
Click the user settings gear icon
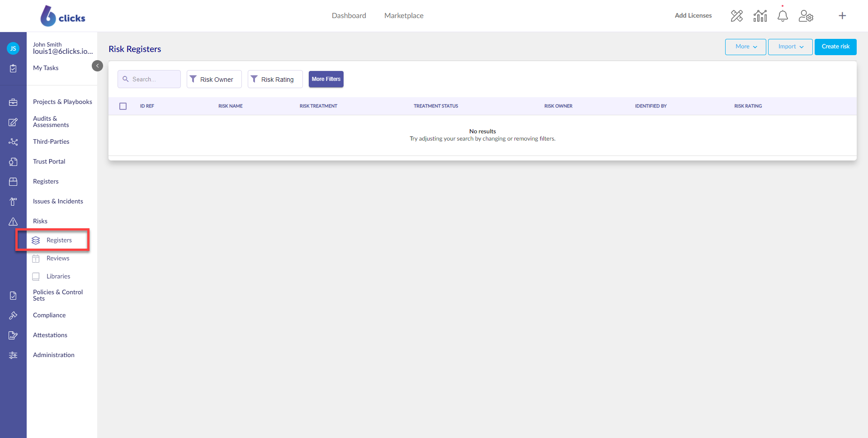click(x=806, y=16)
